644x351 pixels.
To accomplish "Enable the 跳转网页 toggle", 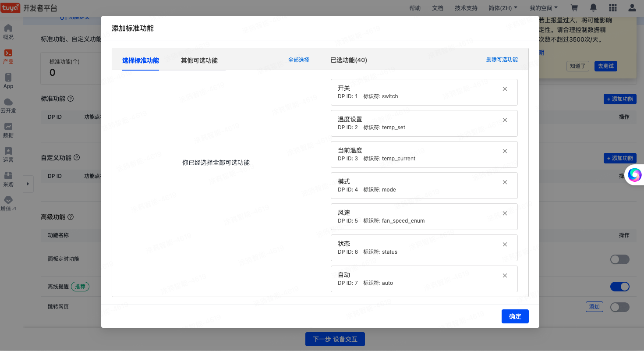I will [619, 307].
